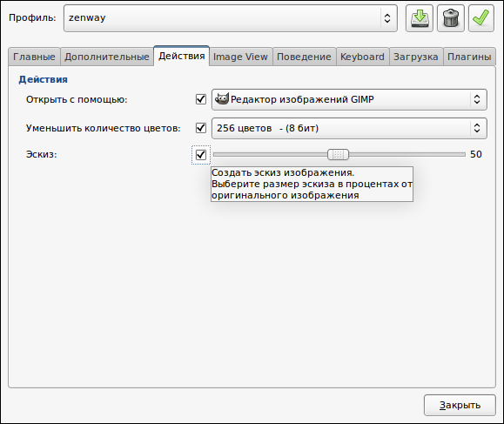
Task: Open the "Keyboard" tab
Action: click(362, 57)
